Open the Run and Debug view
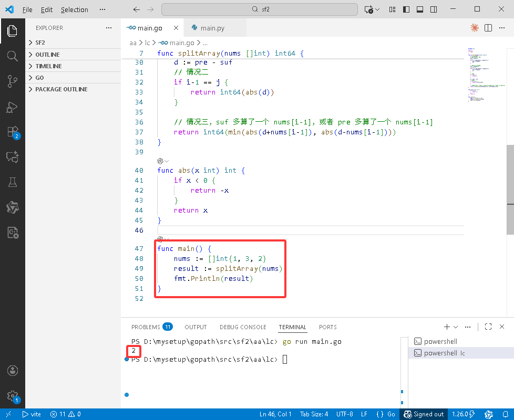Viewport: 514px width, 420px height. point(12,107)
